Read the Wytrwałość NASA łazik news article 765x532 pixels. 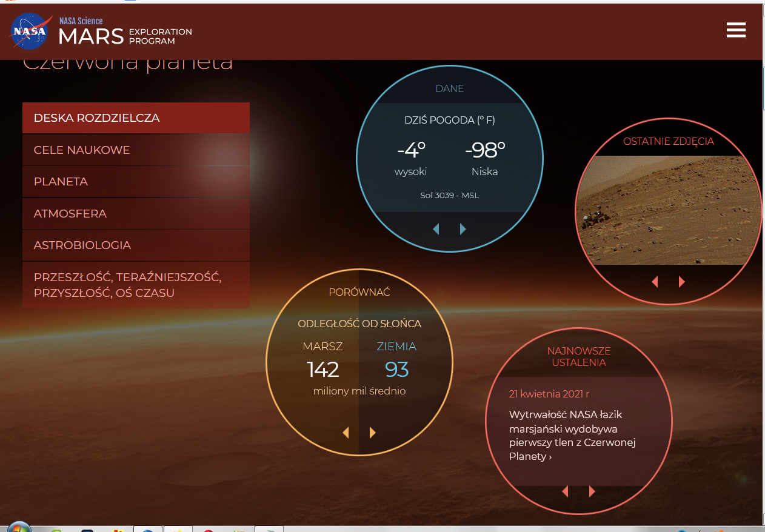pos(572,436)
